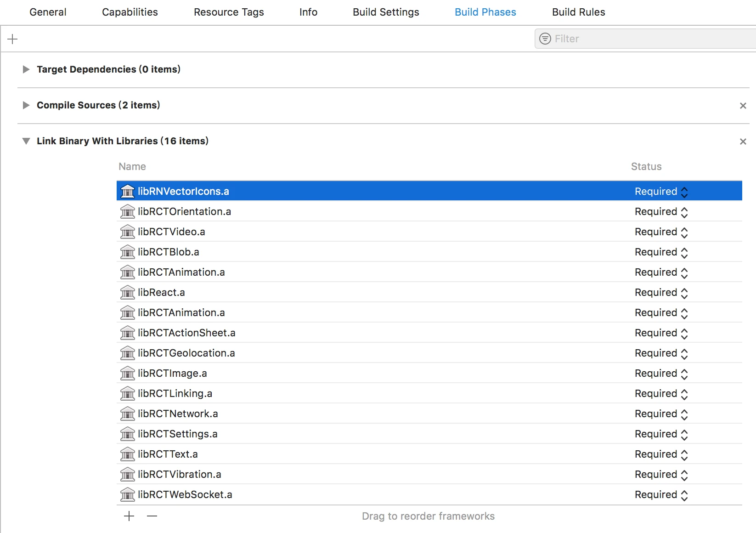The width and height of the screenshot is (756, 533).
Task: Select the libRCTNetwork.a row text
Action: [178, 414]
